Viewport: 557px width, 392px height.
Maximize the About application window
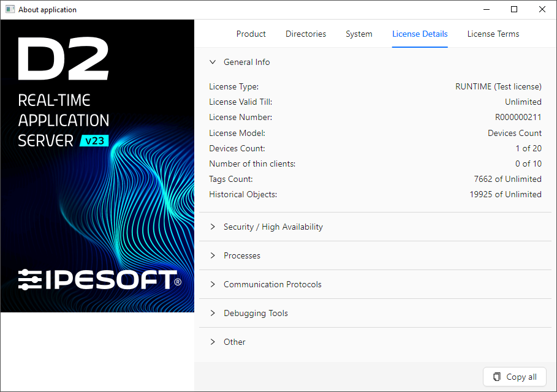514,10
